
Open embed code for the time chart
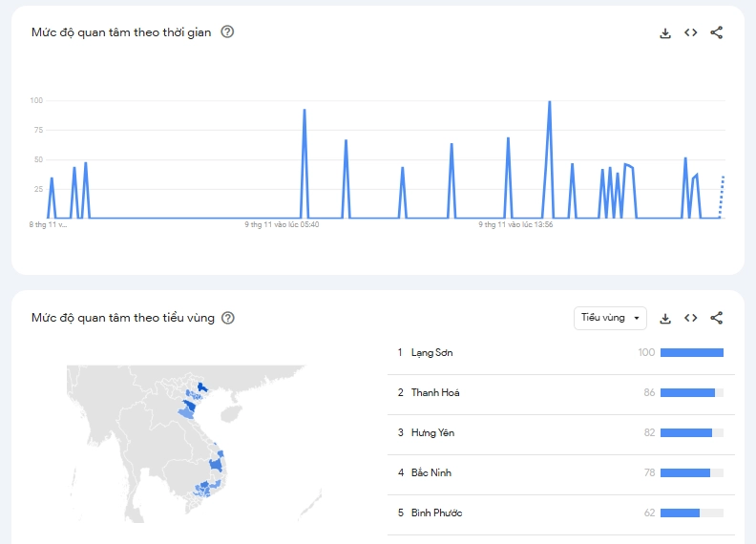[x=691, y=32]
